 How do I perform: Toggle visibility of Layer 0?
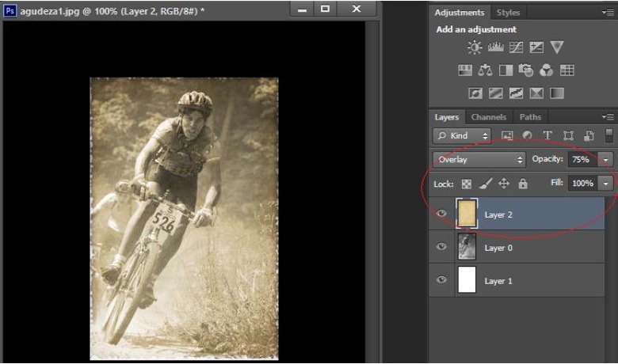pyautogui.click(x=442, y=247)
